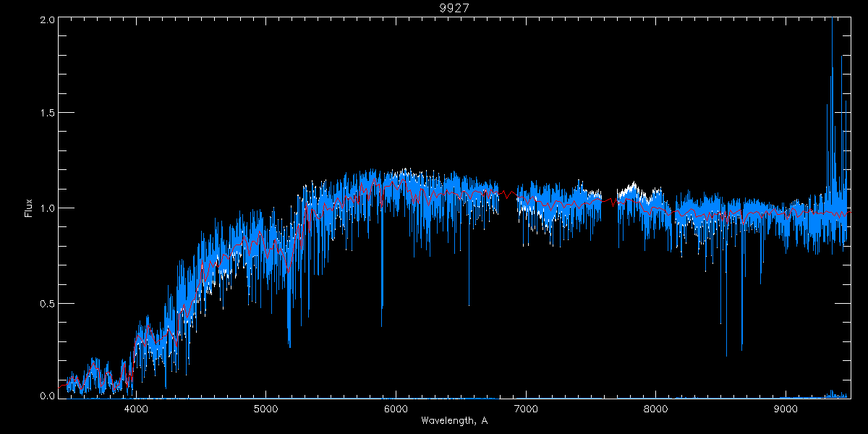The image size is (868, 434).
Task: Click the Wavelength, A x-axis label
Action: (x=454, y=421)
